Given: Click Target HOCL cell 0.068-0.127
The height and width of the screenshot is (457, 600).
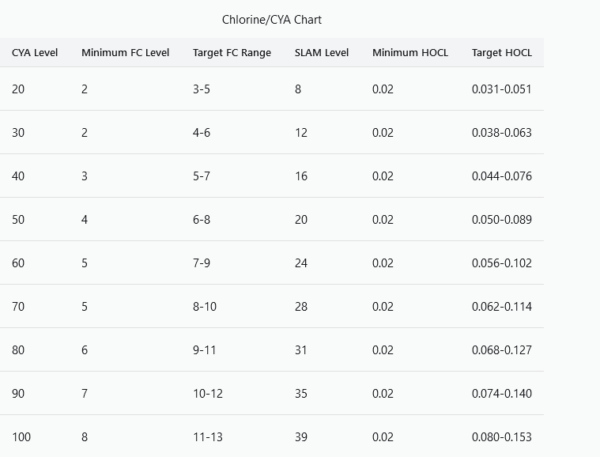Looking at the screenshot, I should tap(502, 350).
